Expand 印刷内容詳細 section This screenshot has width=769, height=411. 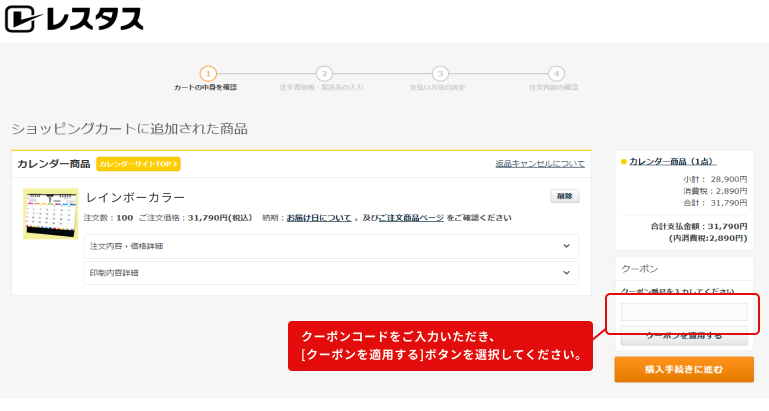[331, 273]
